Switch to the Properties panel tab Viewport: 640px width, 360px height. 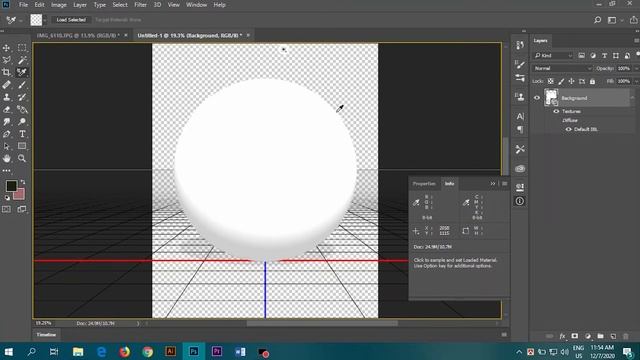[x=424, y=184]
